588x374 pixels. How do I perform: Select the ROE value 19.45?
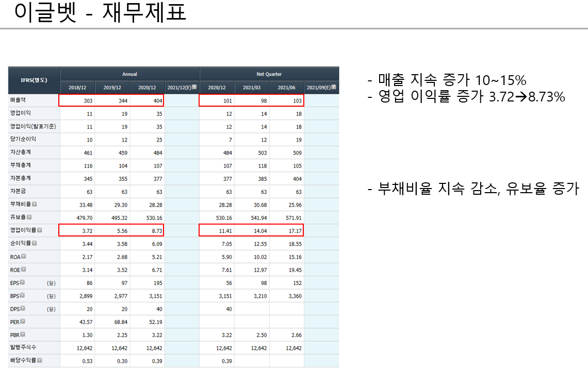click(x=295, y=270)
